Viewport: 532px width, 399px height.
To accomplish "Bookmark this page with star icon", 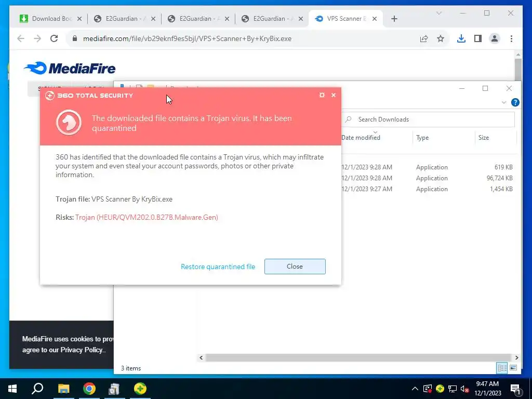I will [x=441, y=38].
